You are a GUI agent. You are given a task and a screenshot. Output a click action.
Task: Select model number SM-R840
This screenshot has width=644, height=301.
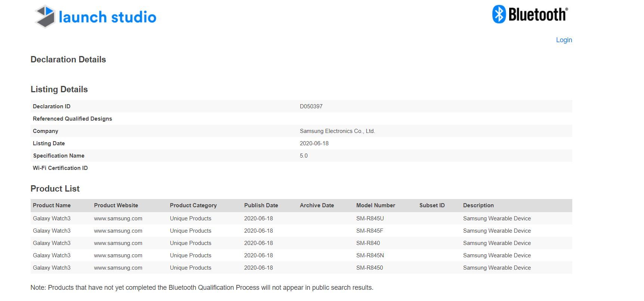[x=368, y=243]
